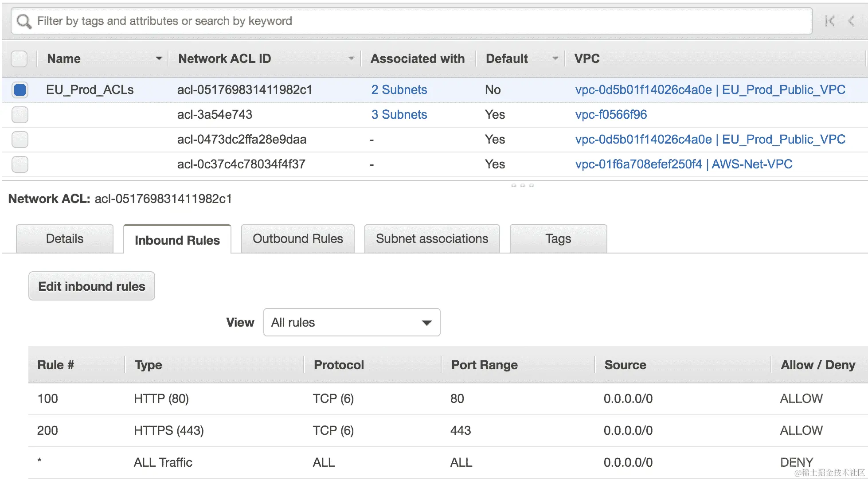Open the Subnet associations tab

tap(432, 239)
